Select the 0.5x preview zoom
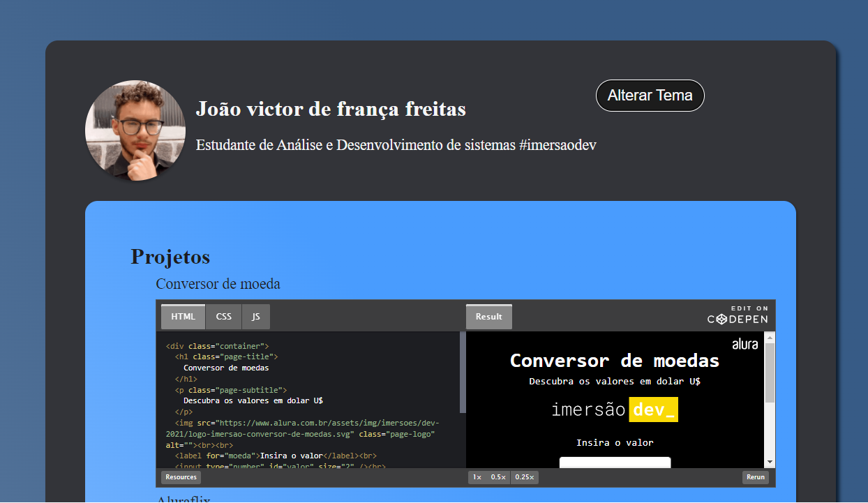The width and height of the screenshot is (868, 503). click(x=497, y=477)
